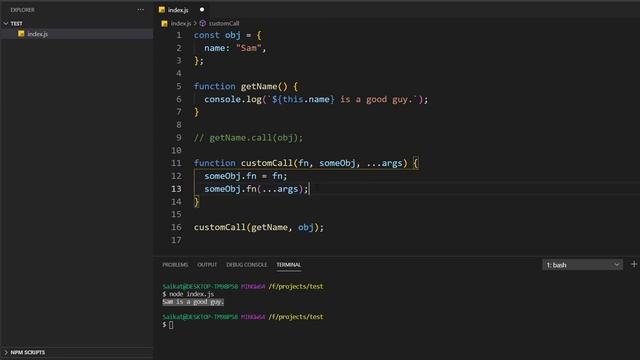This screenshot has height=360, width=640.
Task: Click the '$ node index.js' terminal command
Action: [188, 294]
